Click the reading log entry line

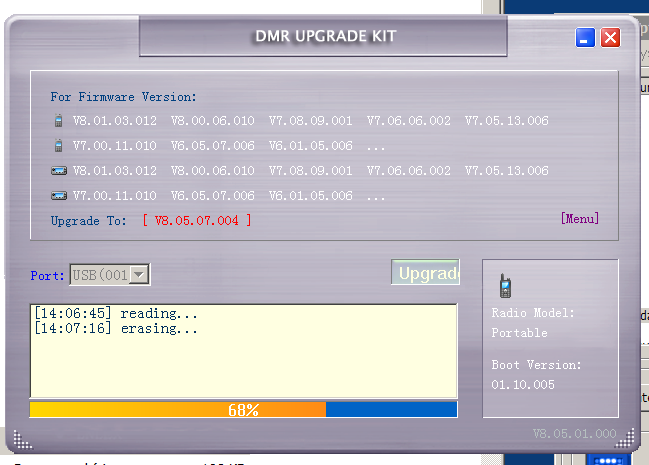click(116, 313)
